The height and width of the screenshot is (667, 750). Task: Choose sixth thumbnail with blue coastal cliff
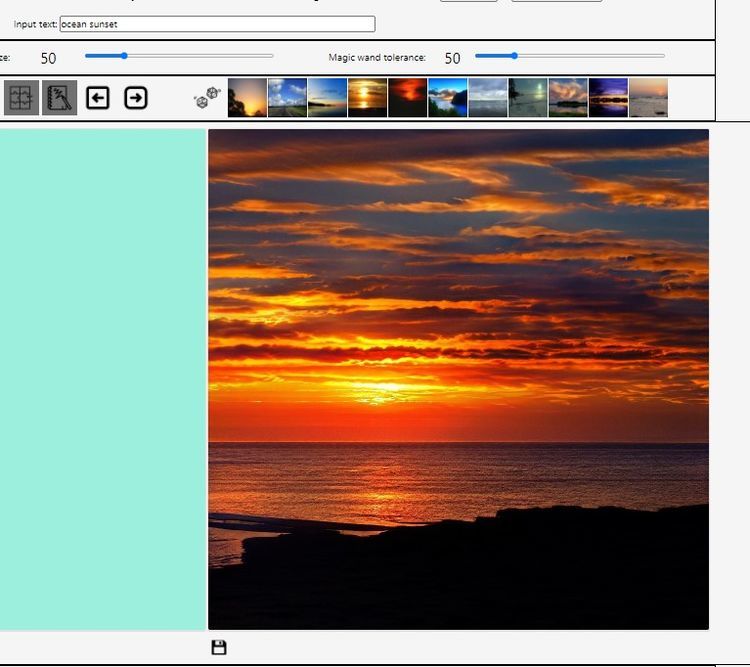tap(448, 98)
